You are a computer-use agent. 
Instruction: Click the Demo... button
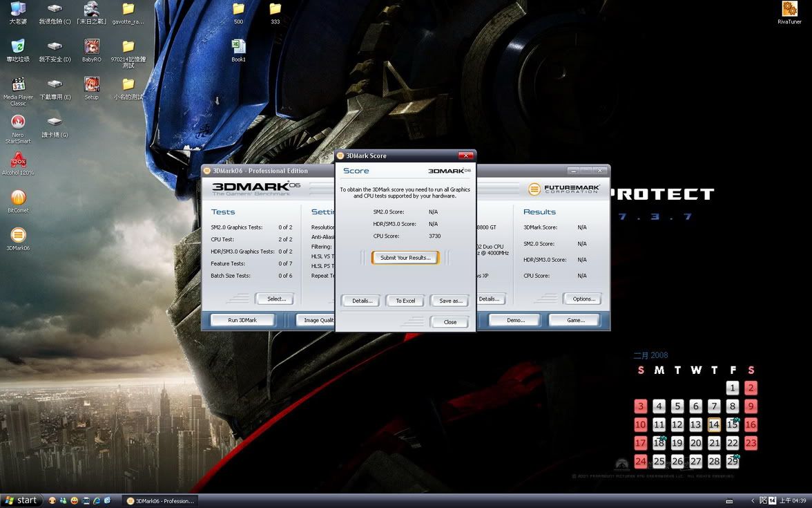coord(515,321)
